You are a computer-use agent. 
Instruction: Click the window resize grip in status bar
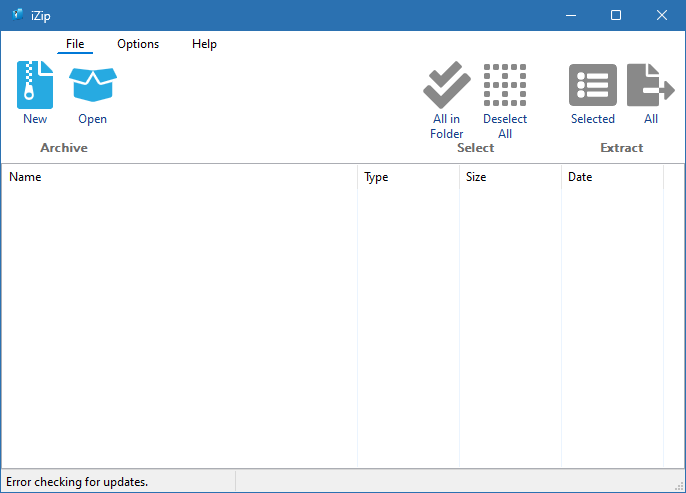pyautogui.click(x=679, y=486)
